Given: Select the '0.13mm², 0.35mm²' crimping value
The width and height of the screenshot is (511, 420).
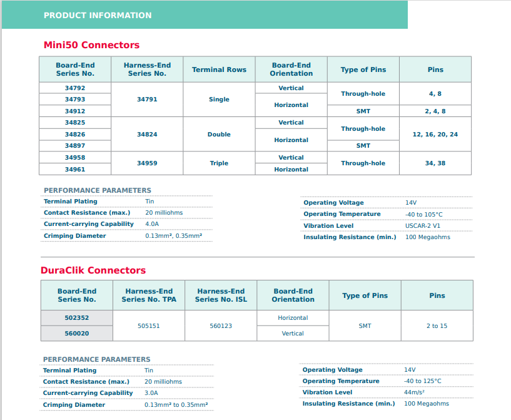Looking at the screenshot, I should (x=174, y=236).
